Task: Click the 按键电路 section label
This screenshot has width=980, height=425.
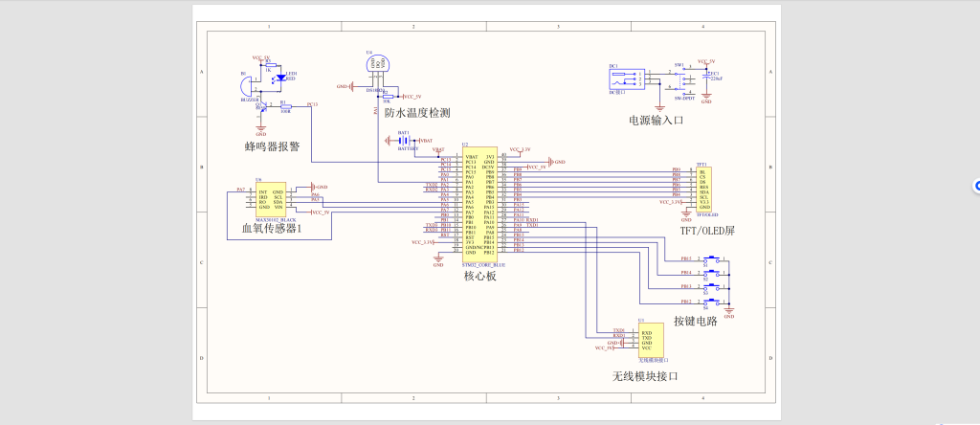Action: click(696, 321)
